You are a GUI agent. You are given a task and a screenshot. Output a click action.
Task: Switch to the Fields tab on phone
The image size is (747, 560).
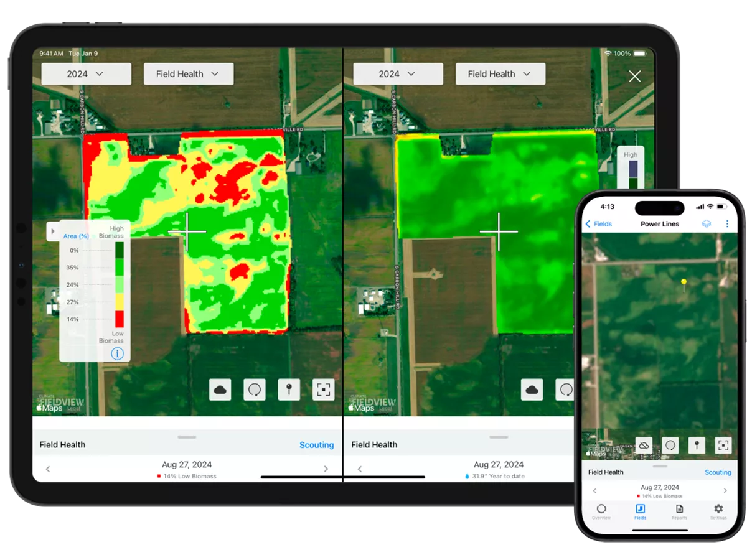[640, 511]
